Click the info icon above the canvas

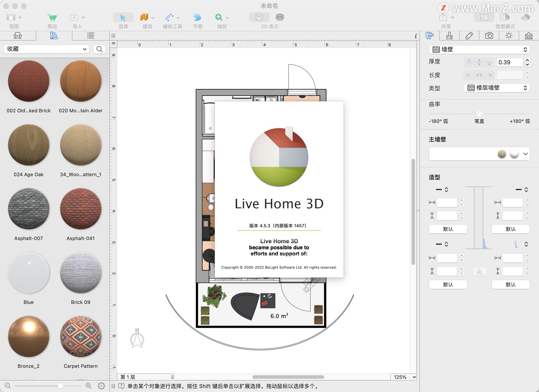(x=415, y=36)
